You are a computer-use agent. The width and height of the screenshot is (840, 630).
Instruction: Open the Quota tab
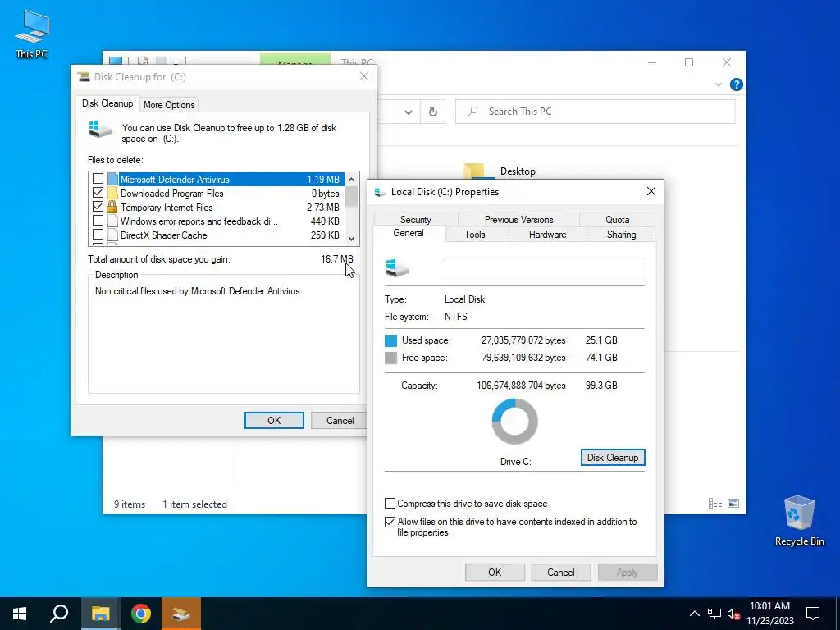pyautogui.click(x=617, y=220)
